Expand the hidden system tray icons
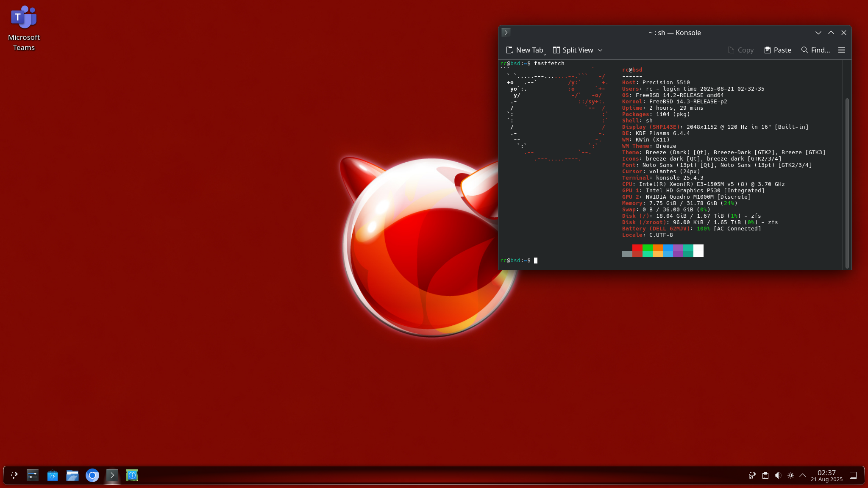This screenshot has width=868, height=488. (x=803, y=475)
